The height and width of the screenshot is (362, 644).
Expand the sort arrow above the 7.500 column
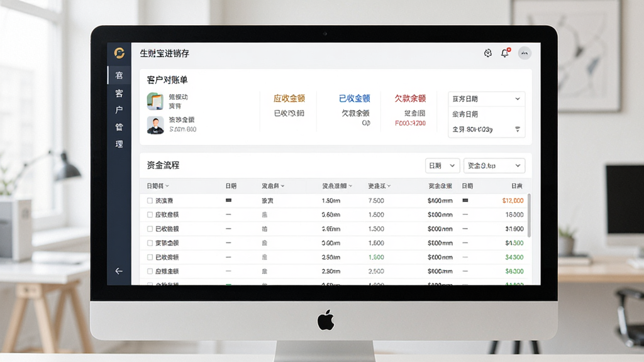pos(389,186)
